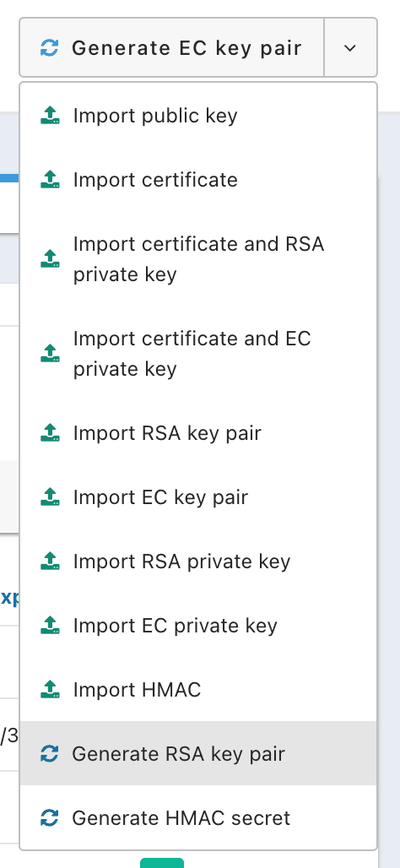400x868 pixels.
Task: Click the Generate EC key pair button
Action: (171, 48)
